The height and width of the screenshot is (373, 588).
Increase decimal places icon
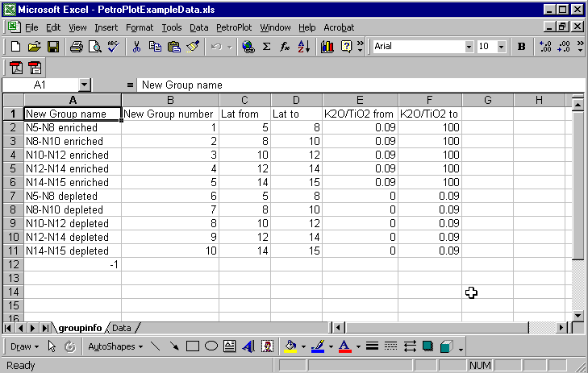pos(545,47)
